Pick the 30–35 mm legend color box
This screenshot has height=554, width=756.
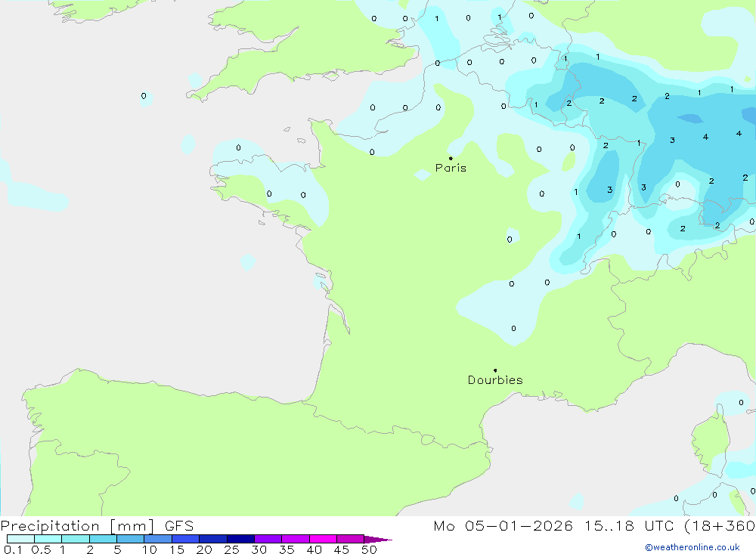[268, 539]
